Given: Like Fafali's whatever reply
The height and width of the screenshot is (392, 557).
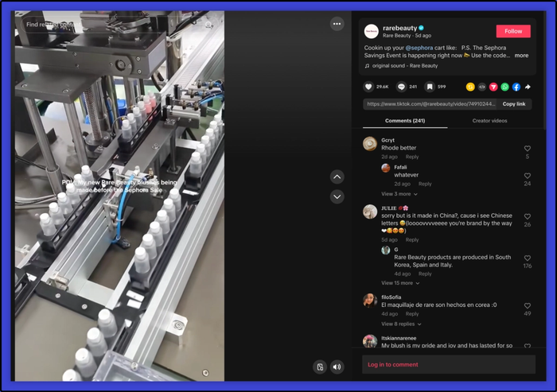Looking at the screenshot, I should point(528,176).
